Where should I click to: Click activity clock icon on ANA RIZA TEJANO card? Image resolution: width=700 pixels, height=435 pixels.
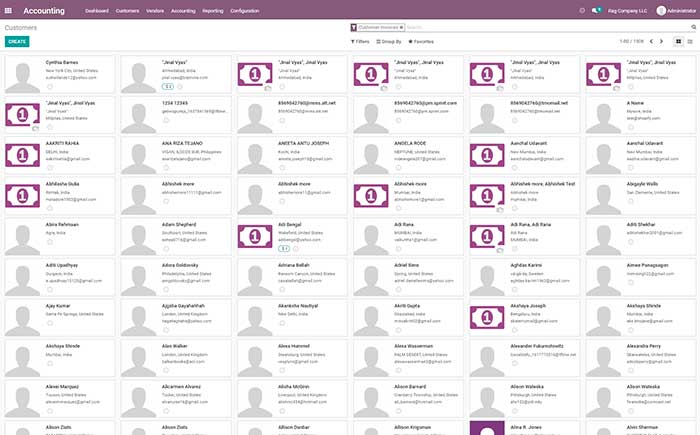[x=166, y=167]
